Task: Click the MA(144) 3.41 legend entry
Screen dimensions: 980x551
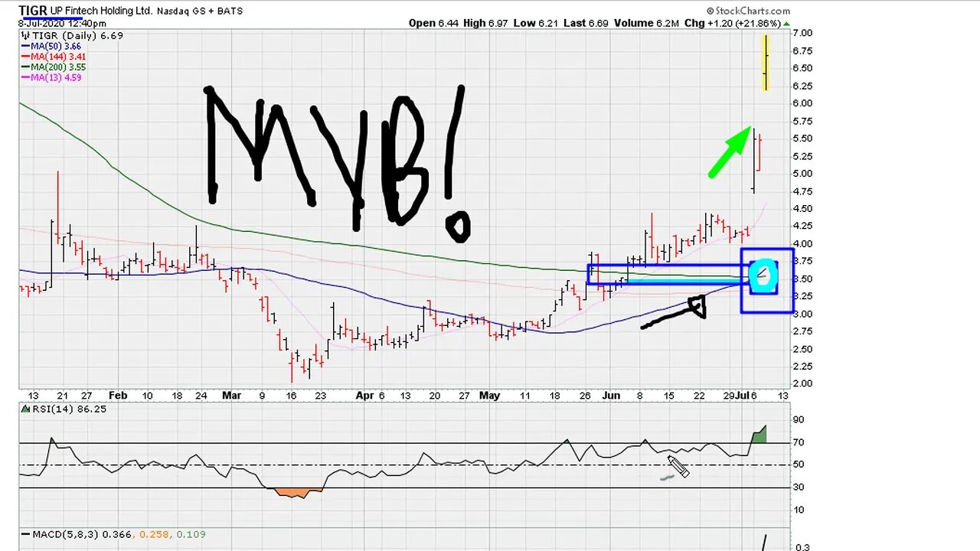Action: (x=53, y=57)
